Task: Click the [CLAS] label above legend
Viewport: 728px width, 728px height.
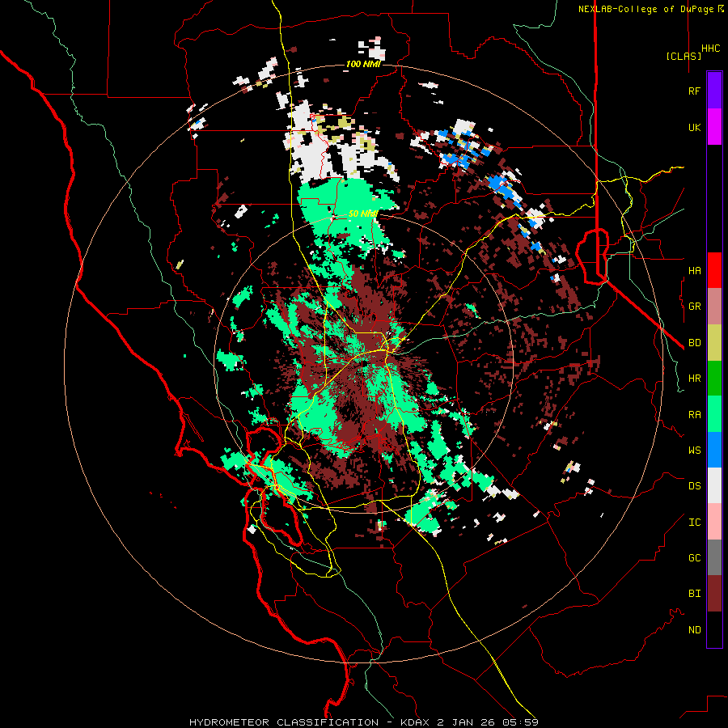Action: (x=684, y=56)
